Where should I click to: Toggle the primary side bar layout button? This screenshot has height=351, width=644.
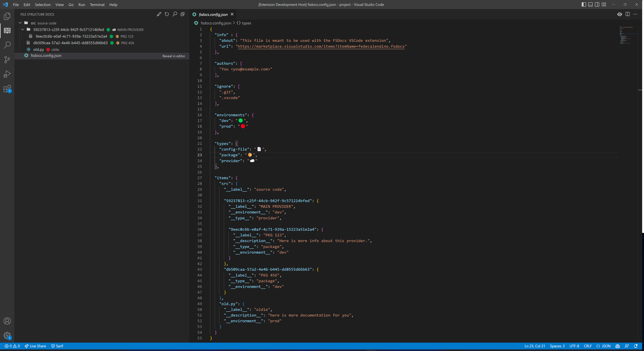pos(584,5)
